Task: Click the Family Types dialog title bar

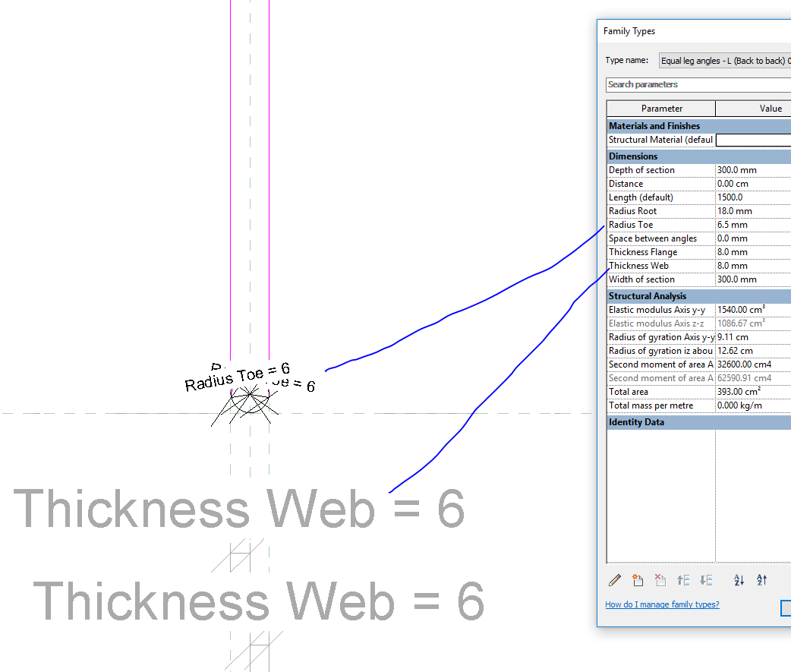Action: click(694, 31)
